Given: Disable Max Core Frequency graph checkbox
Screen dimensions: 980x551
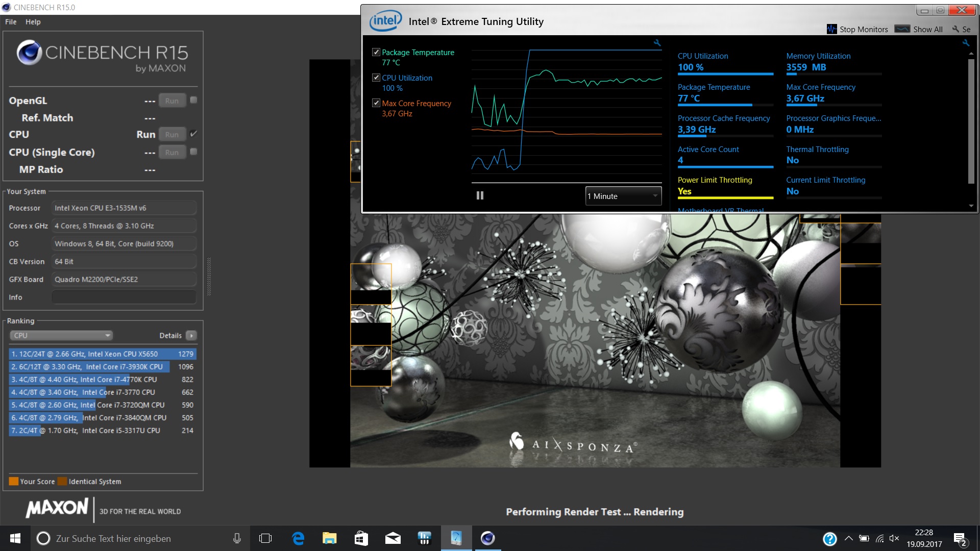Looking at the screenshot, I should point(376,103).
